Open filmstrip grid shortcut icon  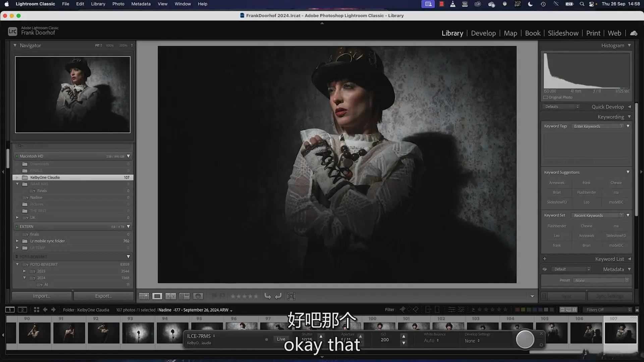(x=37, y=310)
